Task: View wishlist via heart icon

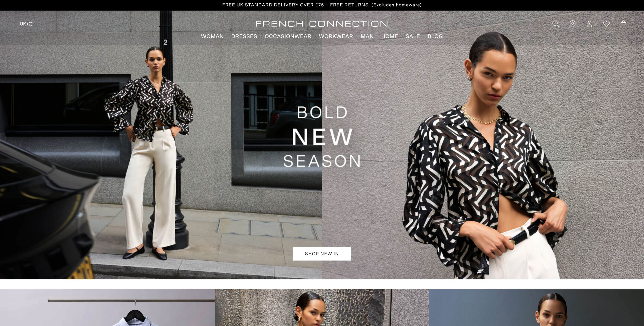Action: point(607,24)
